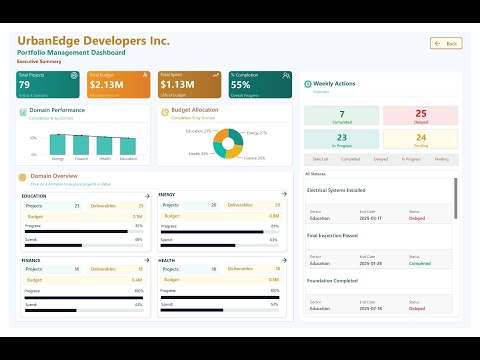The width and height of the screenshot is (480, 360).
Task: Click the Finance slice of the donut chart
Action: tap(235, 152)
